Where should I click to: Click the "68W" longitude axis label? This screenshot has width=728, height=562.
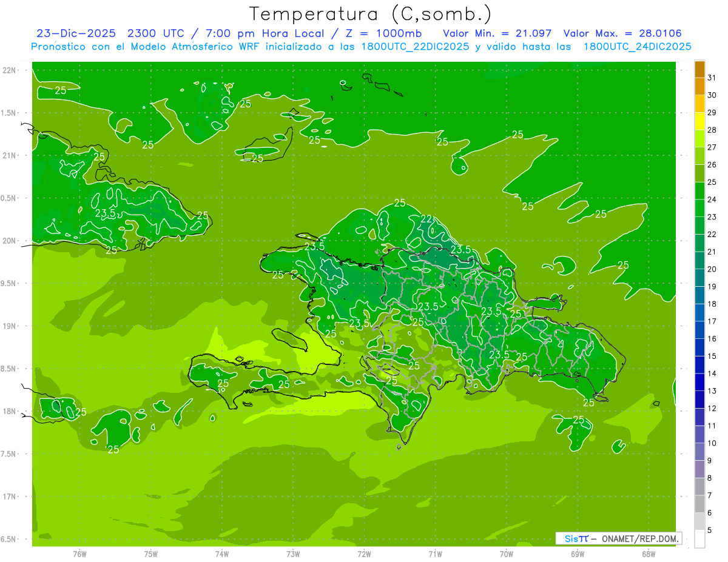click(x=649, y=554)
